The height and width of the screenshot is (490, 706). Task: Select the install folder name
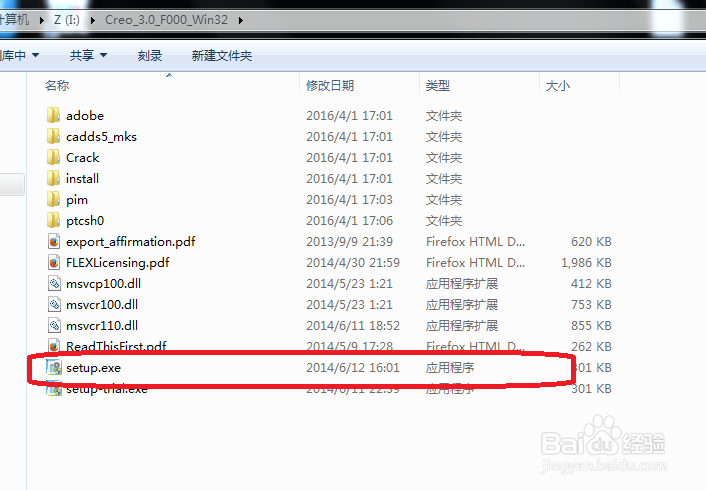[x=82, y=179]
